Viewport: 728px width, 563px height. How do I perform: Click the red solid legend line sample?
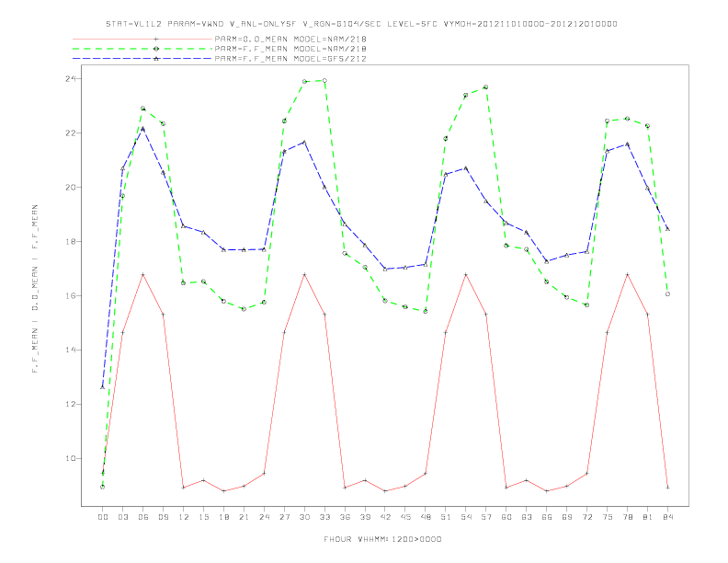[142, 39]
